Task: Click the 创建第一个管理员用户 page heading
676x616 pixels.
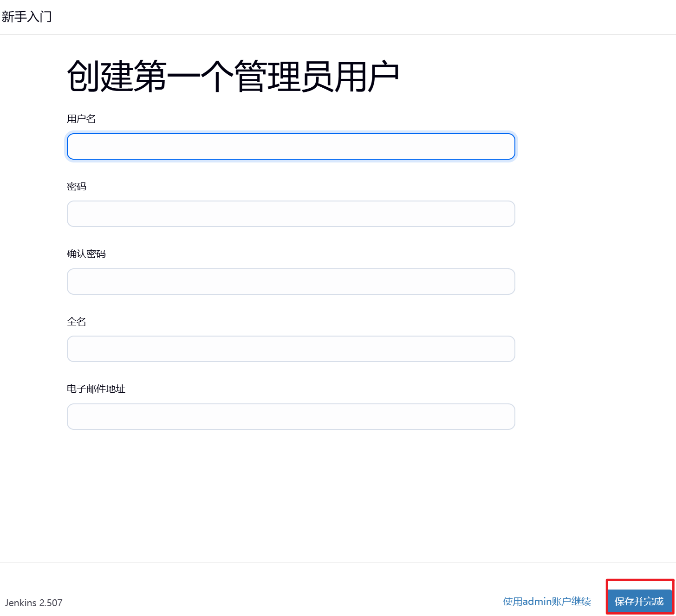Action: point(233,76)
